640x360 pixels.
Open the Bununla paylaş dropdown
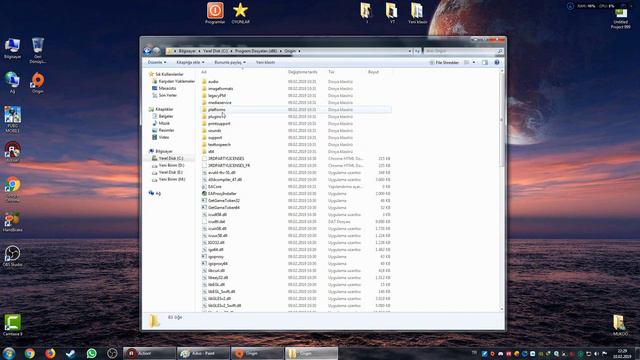tap(230, 62)
